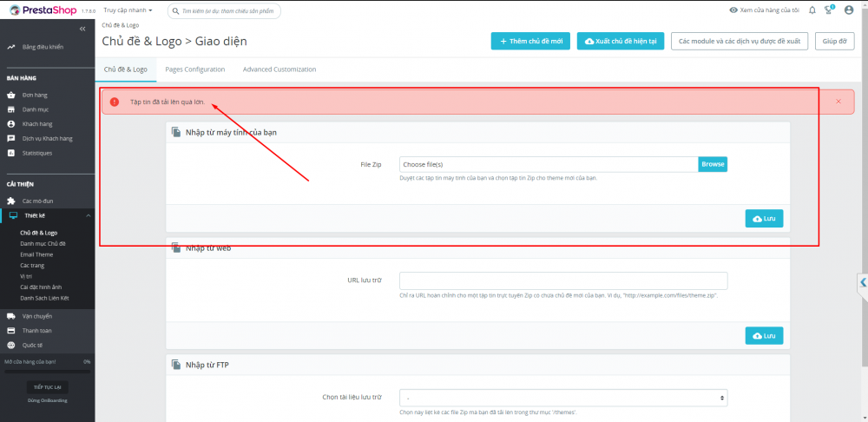The width and height of the screenshot is (868, 422).
Task: Click the Nhập từ FTP section icon
Action: click(x=175, y=365)
